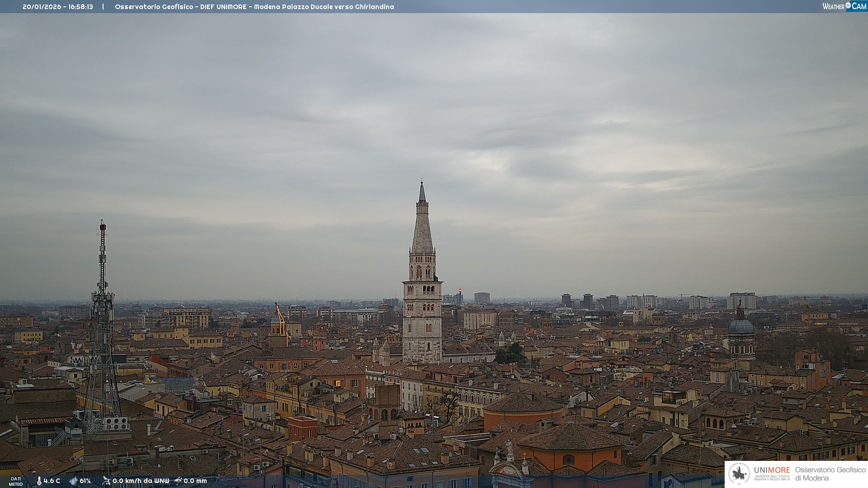
Task: Click the wind vane anemometer icon
Action: point(106,481)
